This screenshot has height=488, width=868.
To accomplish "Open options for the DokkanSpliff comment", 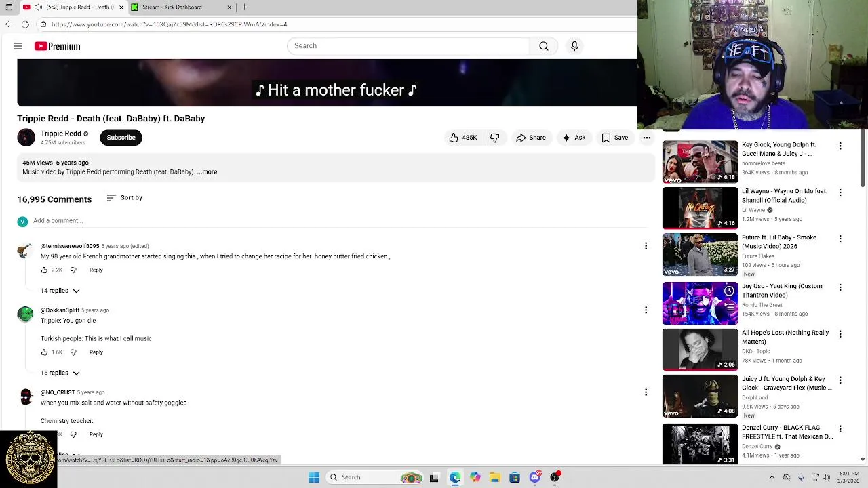I will (x=646, y=310).
